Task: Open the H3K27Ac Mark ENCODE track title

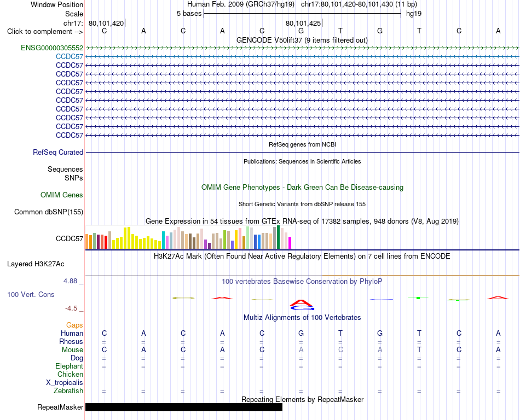Action: pos(302,256)
